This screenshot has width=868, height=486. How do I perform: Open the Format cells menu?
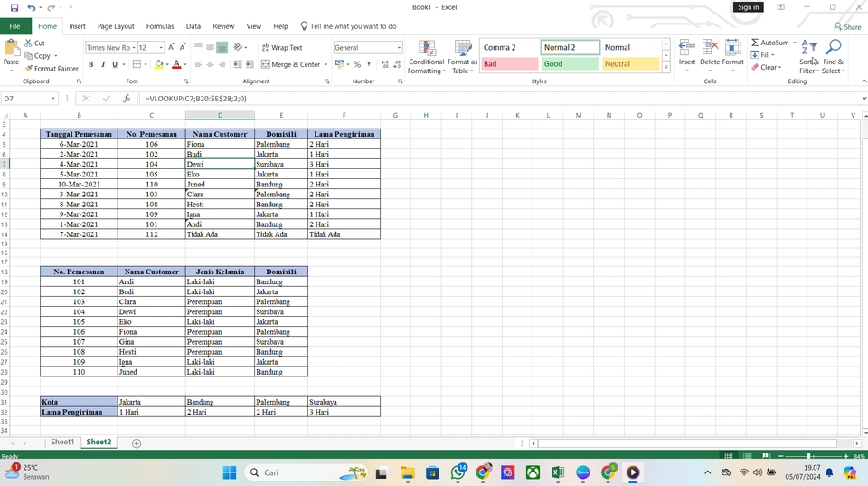pos(732,56)
